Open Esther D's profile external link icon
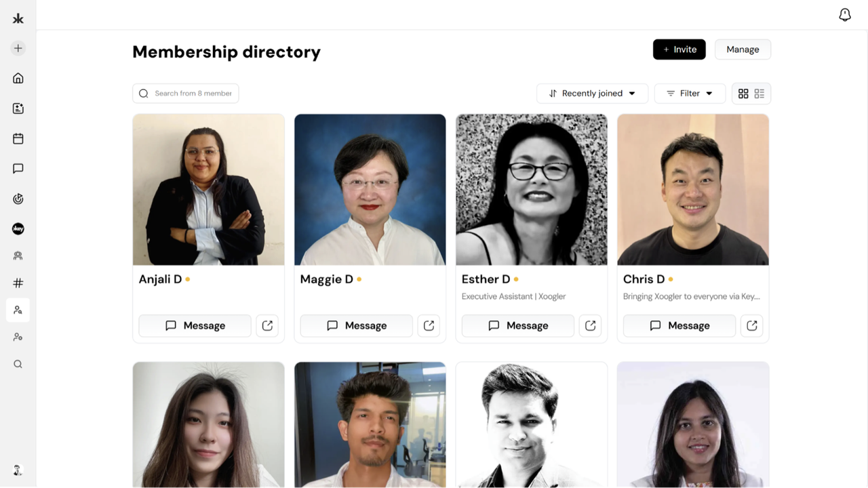Screen dimensions: 868x488 [x=591, y=325]
